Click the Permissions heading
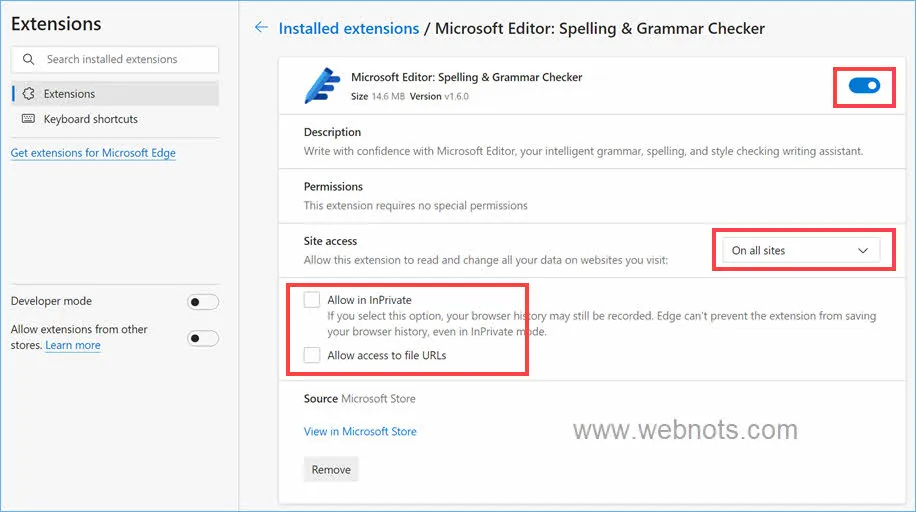916x512 pixels. pos(333,186)
